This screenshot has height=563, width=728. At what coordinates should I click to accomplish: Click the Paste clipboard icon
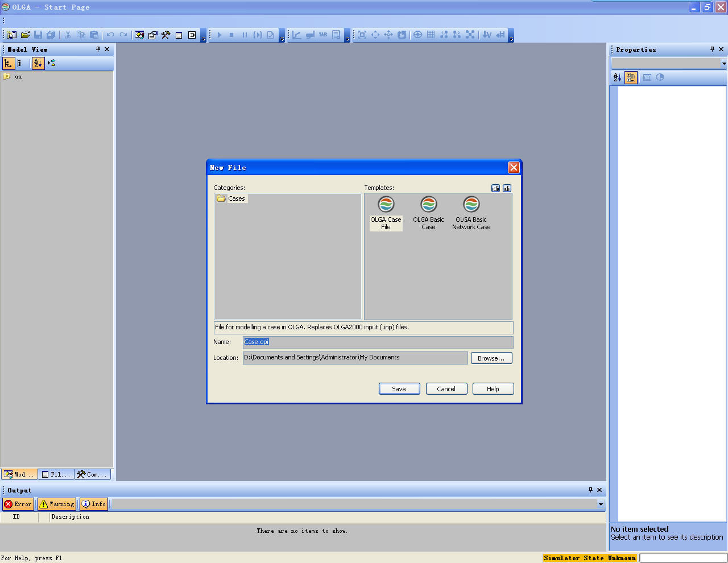(x=94, y=35)
